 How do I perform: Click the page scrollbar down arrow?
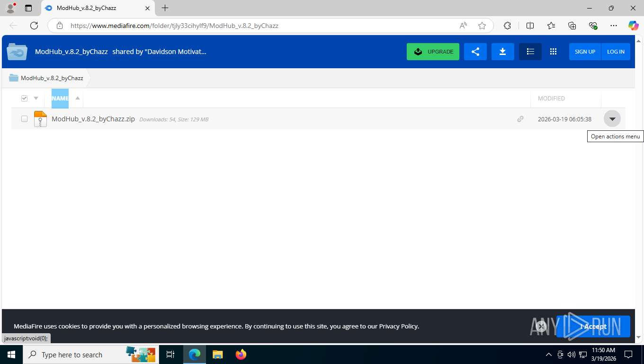tap(638, 337)
